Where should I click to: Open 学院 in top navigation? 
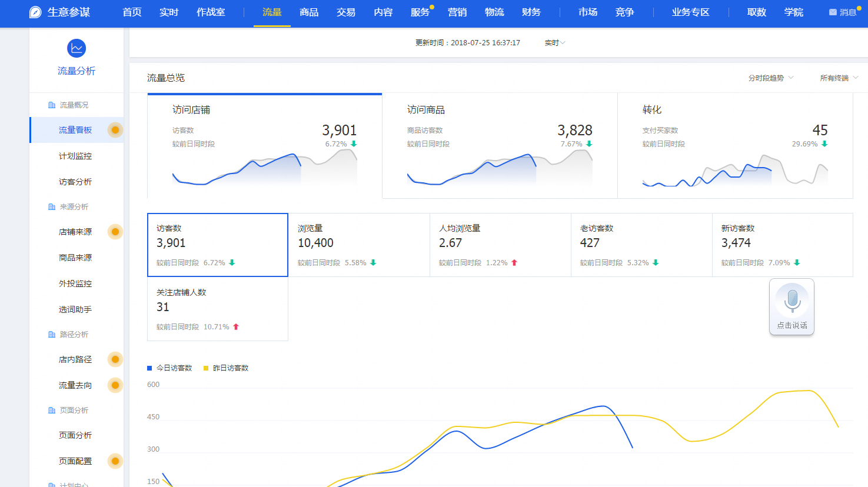click(x=794, y=12)
